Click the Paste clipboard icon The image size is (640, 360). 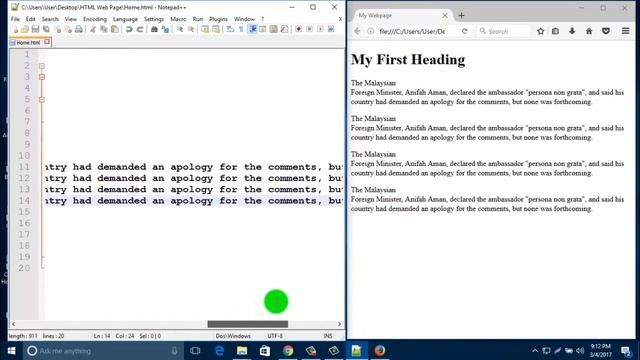tap(115, 29)
